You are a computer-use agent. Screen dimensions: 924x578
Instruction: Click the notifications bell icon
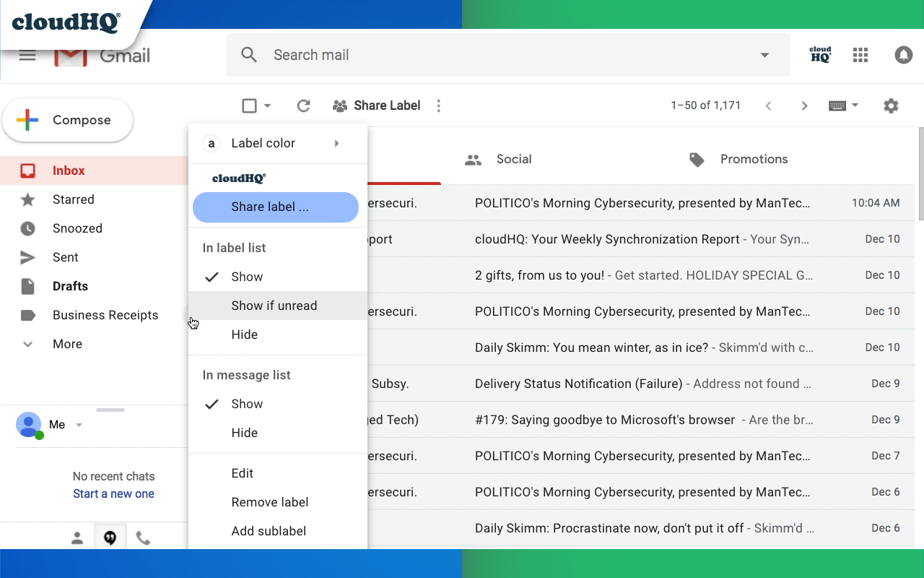coord(903,55)
